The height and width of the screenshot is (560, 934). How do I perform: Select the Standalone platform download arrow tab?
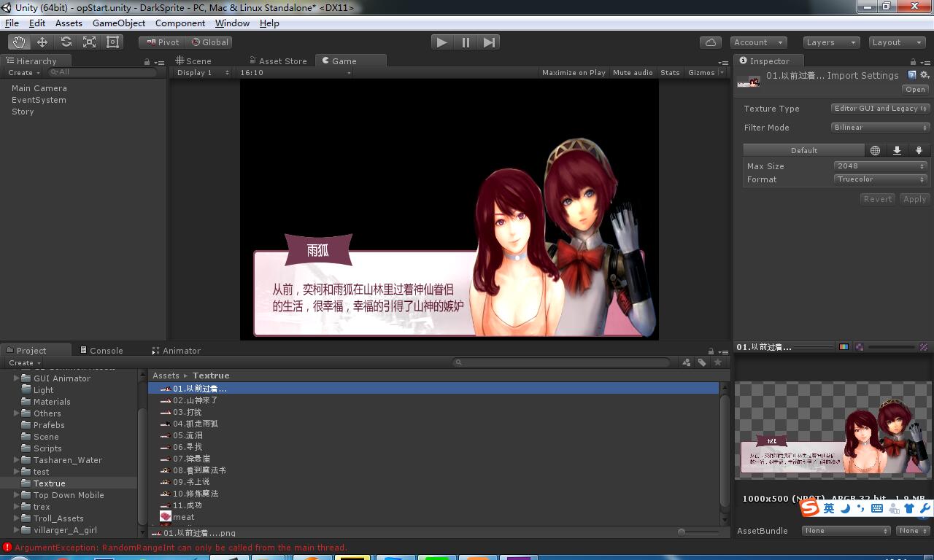pyautogui.click(x=897, y=150)
